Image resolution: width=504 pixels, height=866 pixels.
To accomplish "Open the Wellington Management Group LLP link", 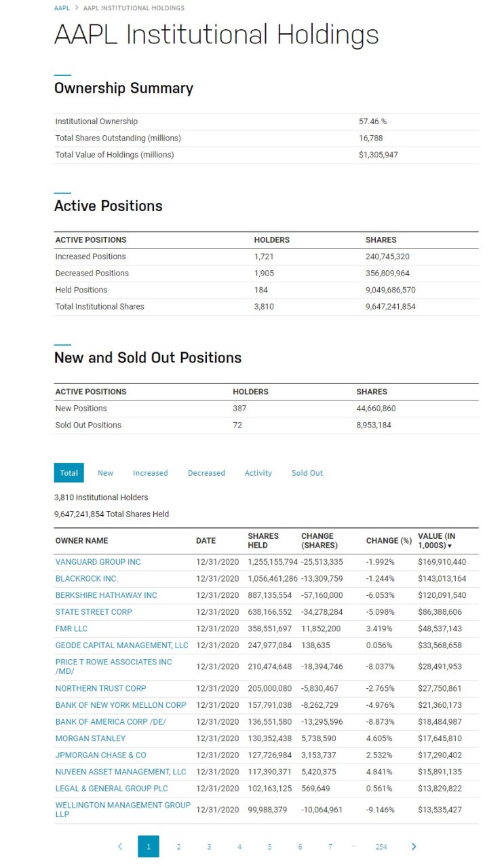I will point(123,810).
